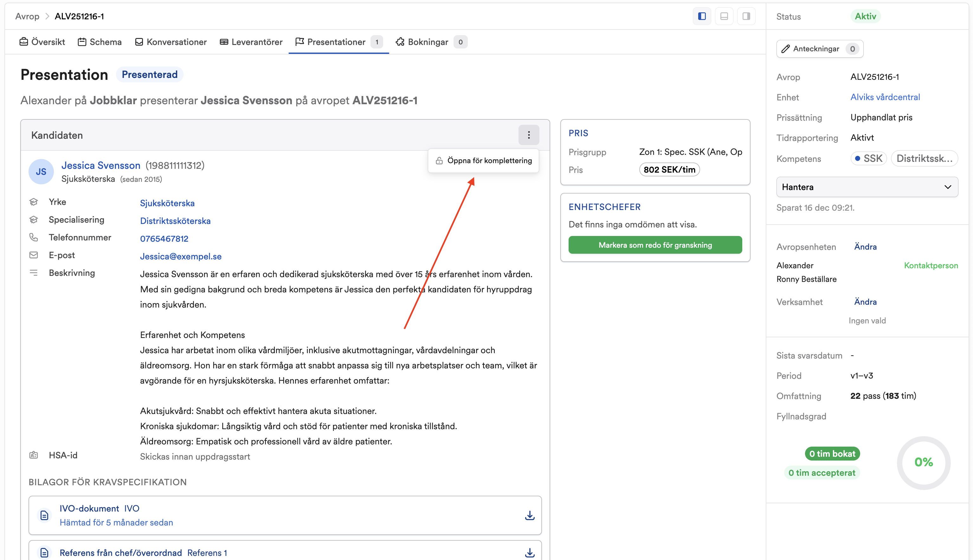This screenshot has width=973, height=560.
Task: Click the Distriktssk... competence tag
Action: click(925, 158)
